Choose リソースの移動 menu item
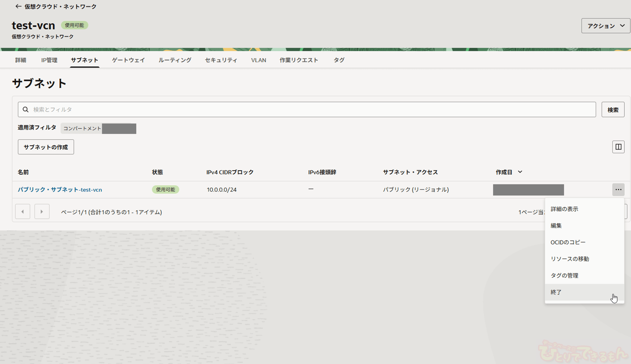The height and width of the screenshot is (364, 631). click(x=570, y=259)
